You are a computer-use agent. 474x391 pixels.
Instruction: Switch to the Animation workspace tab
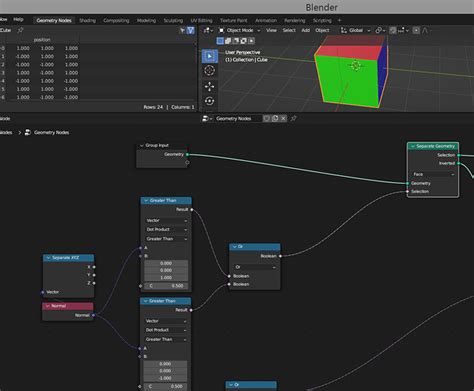[x=266, y=20]
